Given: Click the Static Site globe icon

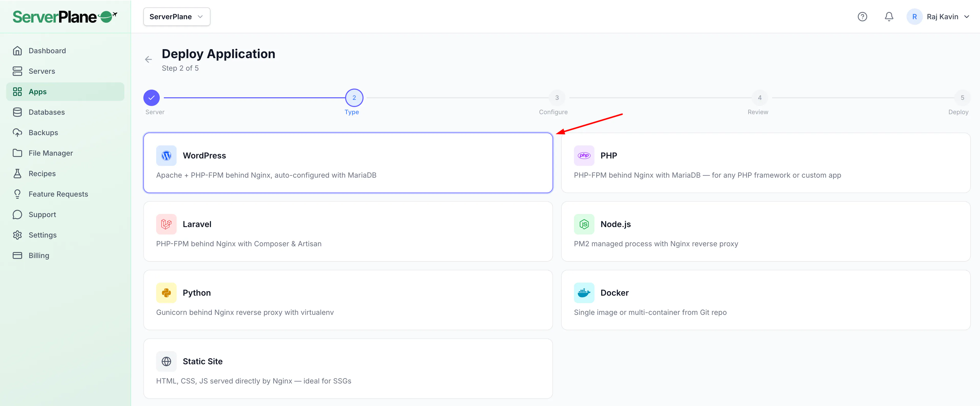Looking at the screenshot, I should click(x=166, y=361).
